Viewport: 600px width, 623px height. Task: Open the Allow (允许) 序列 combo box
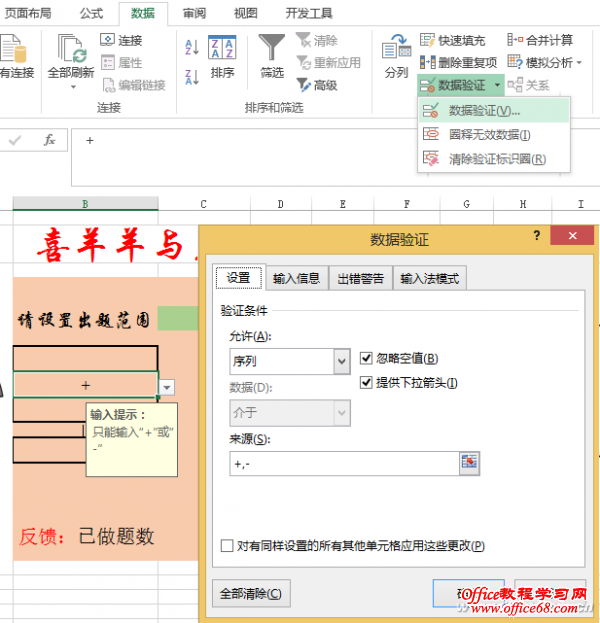pos(290,361)
